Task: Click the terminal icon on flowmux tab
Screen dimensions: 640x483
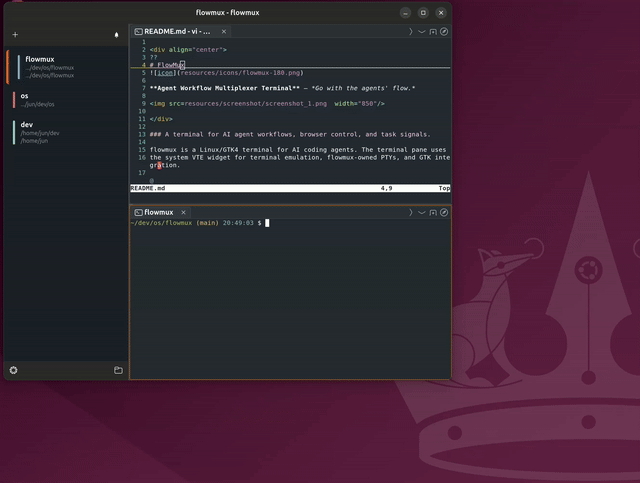Action: [x=138, y=212]
